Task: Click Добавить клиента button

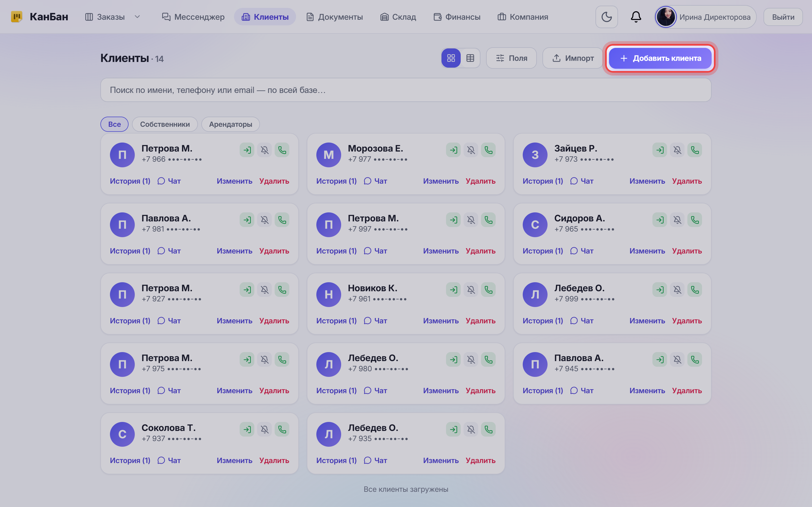Action: tap(660, 58)
